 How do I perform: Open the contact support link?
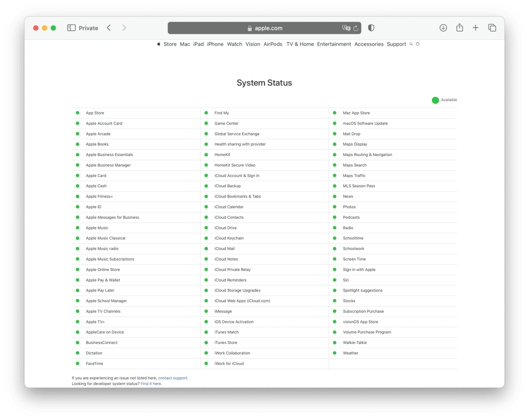point(173,378)
